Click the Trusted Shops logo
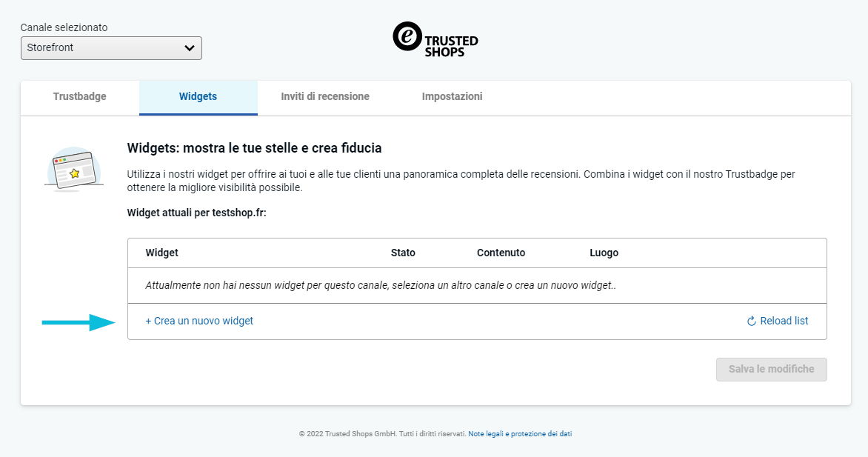The image size is (868, 457). tap(435, 39)
